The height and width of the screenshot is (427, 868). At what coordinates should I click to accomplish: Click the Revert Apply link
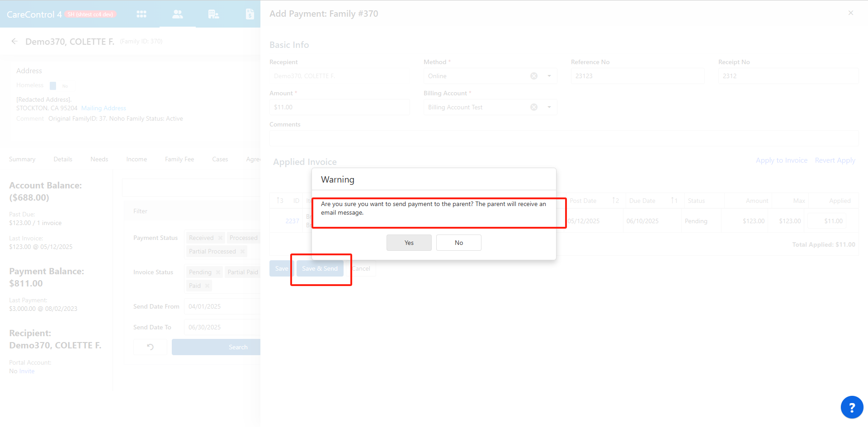tap(835, 160)
